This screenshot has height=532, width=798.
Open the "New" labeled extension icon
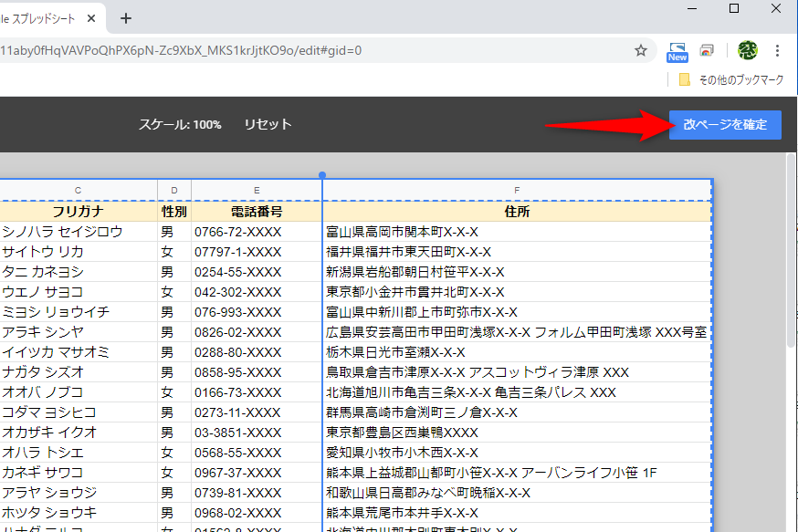pyautogui.click(x=677, y=50)
